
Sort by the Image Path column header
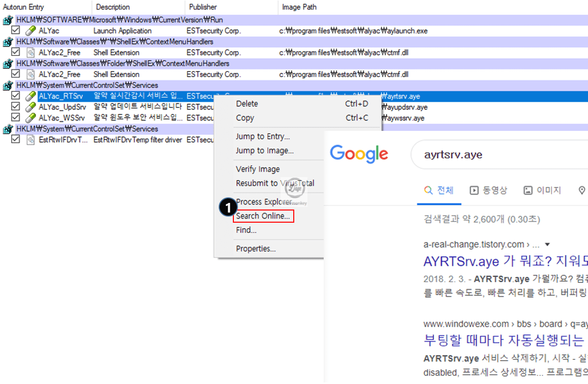[299, 7]
